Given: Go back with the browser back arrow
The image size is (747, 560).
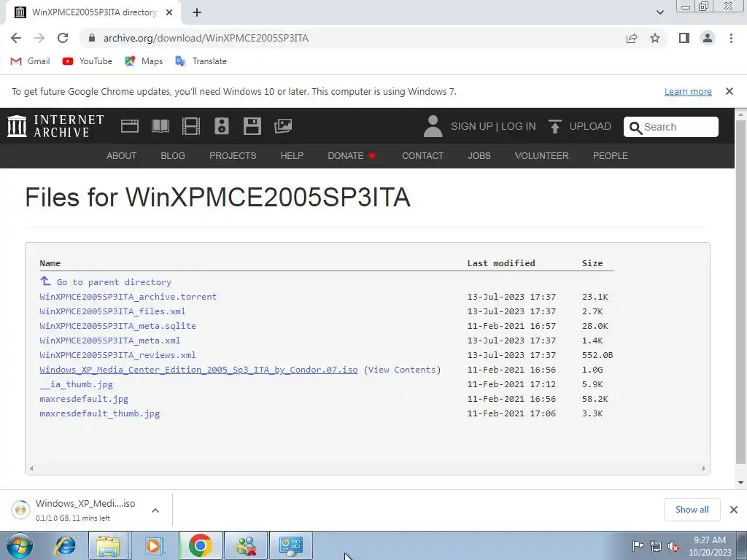Looking at the screenshot, I should pyautogui.click(x=16, y=38).
